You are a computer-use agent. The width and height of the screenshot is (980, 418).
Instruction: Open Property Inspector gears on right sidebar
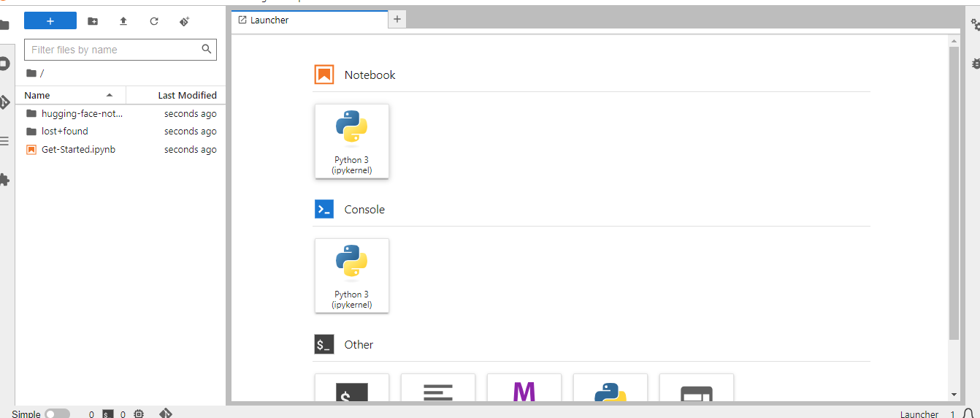tap(976, 25)
